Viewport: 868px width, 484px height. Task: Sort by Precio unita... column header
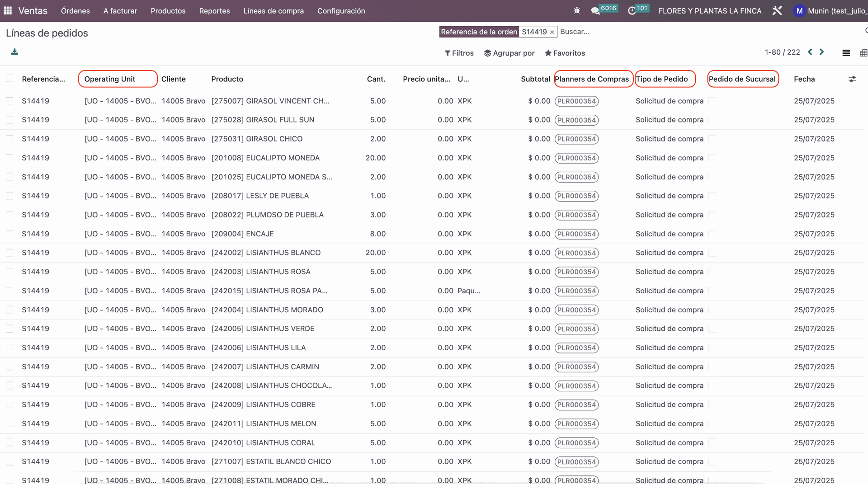[426, 79]
